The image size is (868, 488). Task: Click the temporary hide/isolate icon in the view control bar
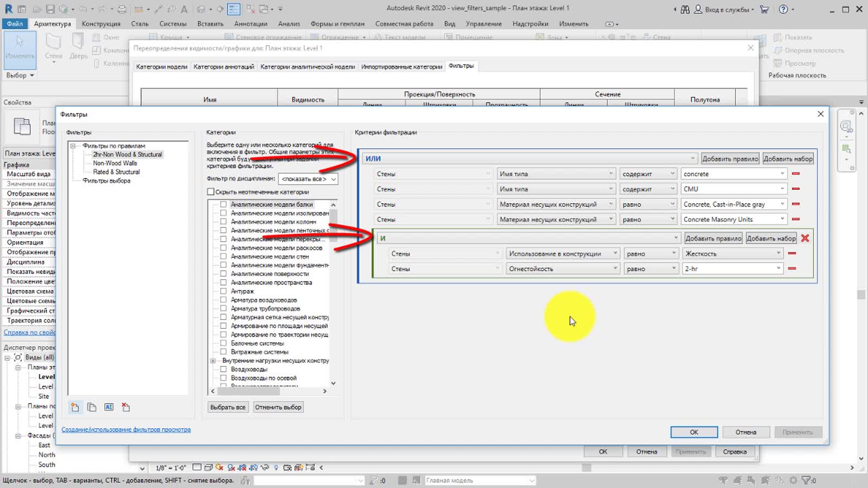point(265,467)
